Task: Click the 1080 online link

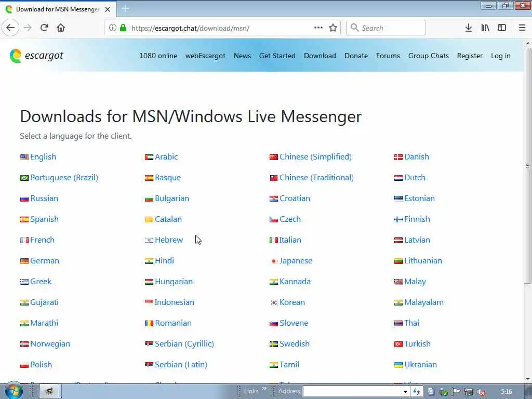Action: (x=158, y=56)
